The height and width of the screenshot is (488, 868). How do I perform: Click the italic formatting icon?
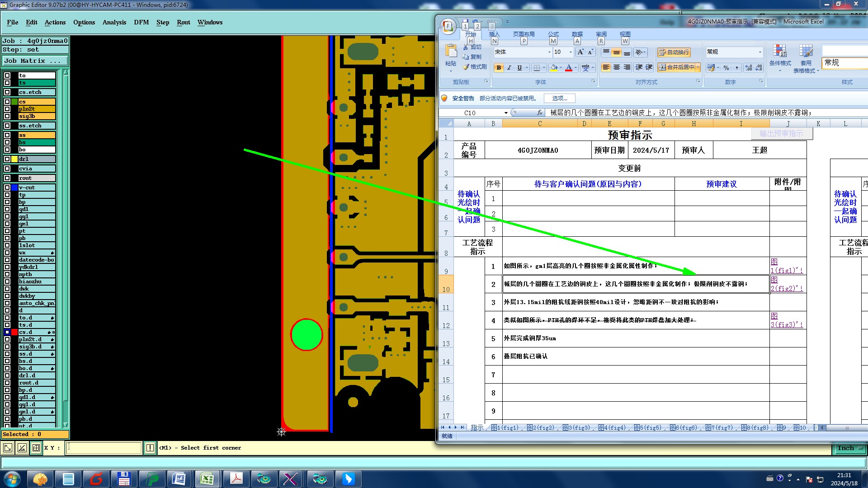pyautogui.click(x=509, y=68)
